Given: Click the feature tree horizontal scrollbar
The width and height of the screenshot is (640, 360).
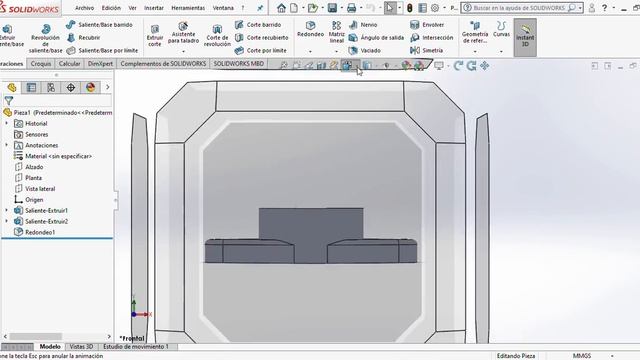Looking at the screenshot, I should (36, 337).
